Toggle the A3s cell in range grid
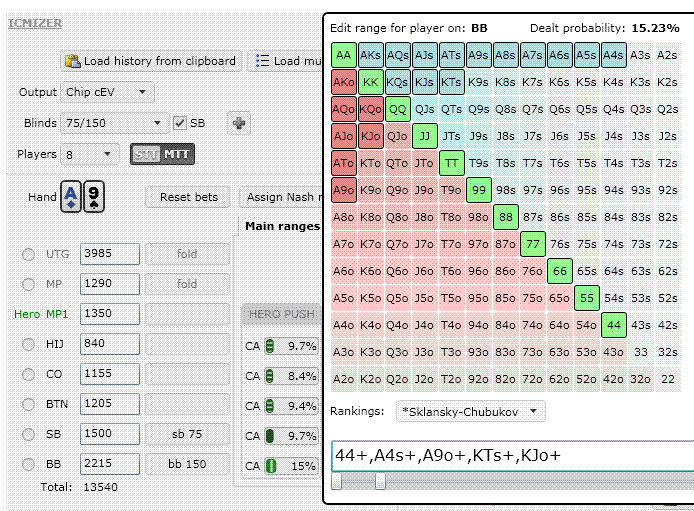Viewport: 694px width, 511px height. click(x=640, y=55)
